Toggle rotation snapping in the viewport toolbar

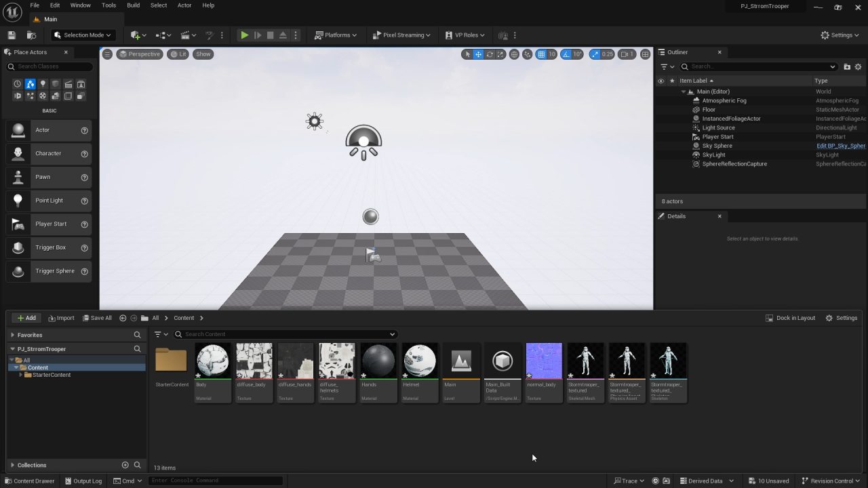pyautogui.click(x=566, y=54)
